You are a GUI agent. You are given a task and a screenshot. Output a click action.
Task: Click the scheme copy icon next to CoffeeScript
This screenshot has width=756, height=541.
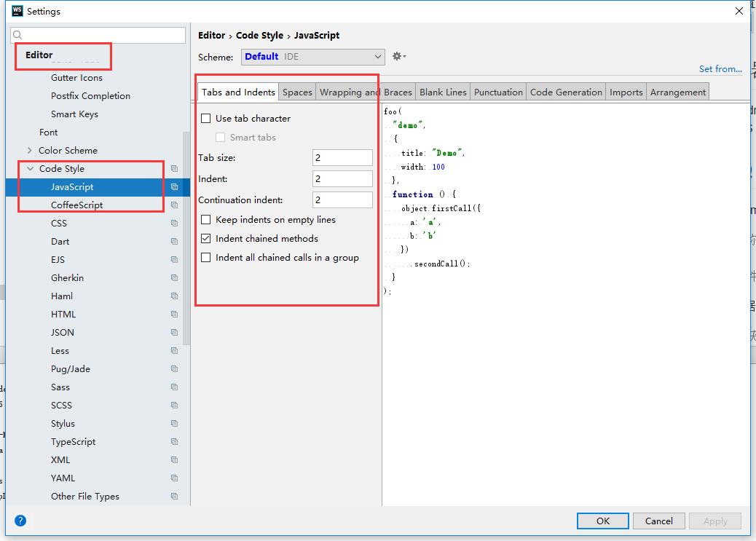point(175,205)
